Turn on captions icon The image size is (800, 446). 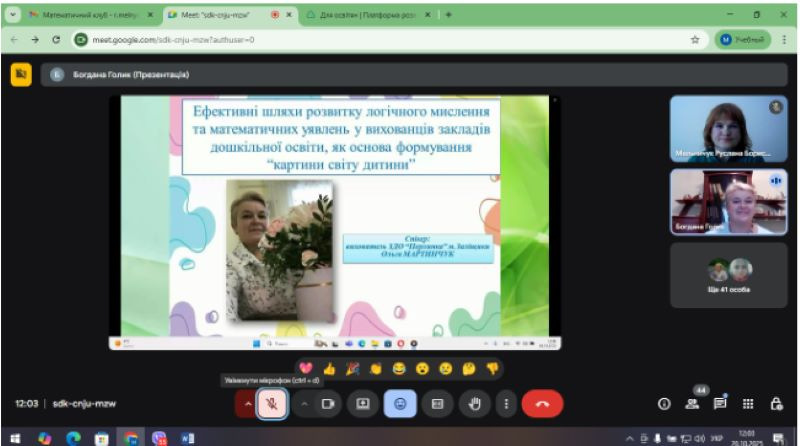point(437,404)
